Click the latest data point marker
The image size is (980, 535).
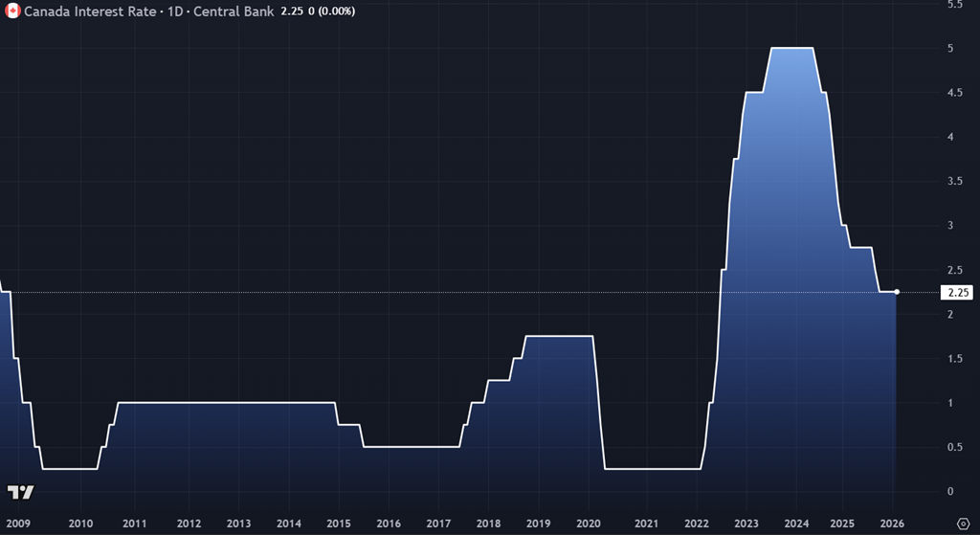point(897,292)
